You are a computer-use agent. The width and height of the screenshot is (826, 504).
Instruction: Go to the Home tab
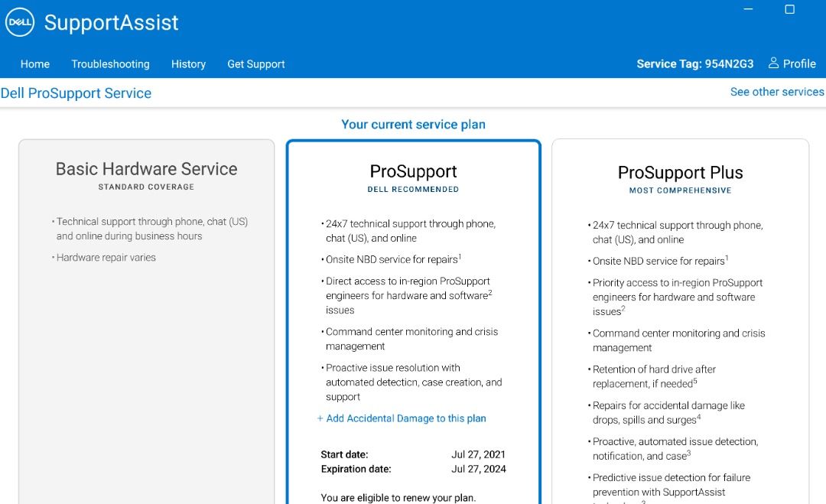click(x=35, y=64)
